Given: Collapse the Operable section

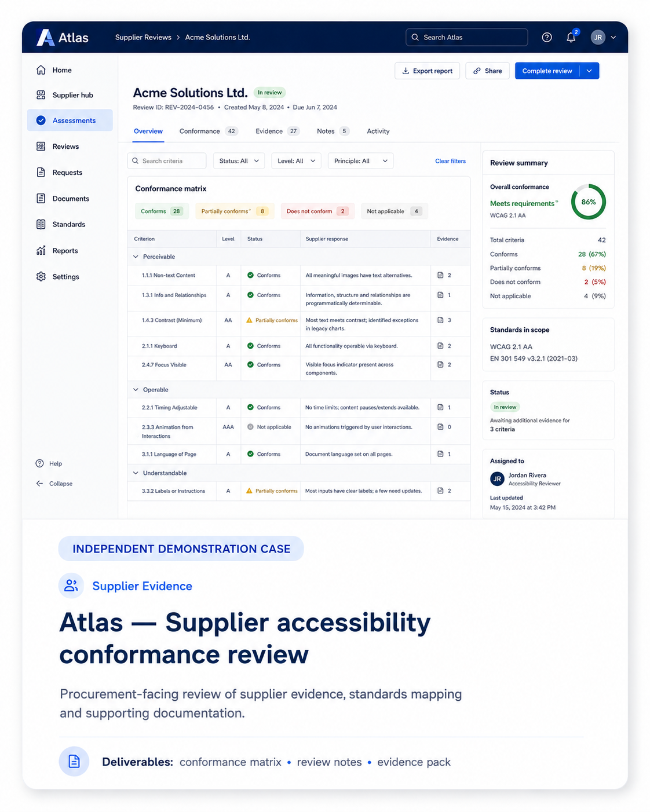Looking at the screenshot, I should (x=136, y=390).
